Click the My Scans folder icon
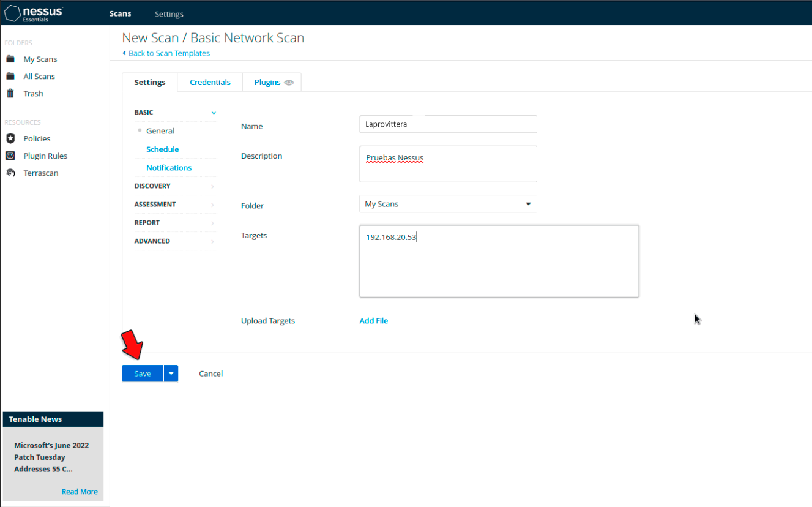Screen dimensions: 812x507 pos(10,59)
